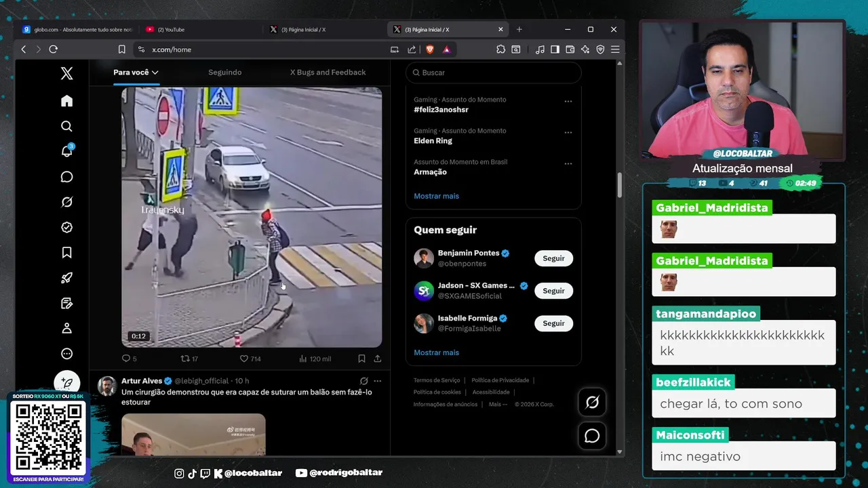Open the balloon suture video thumbnail
Image resolution: width=868 pixels, height=488 pixels.
tap(193, 434)
